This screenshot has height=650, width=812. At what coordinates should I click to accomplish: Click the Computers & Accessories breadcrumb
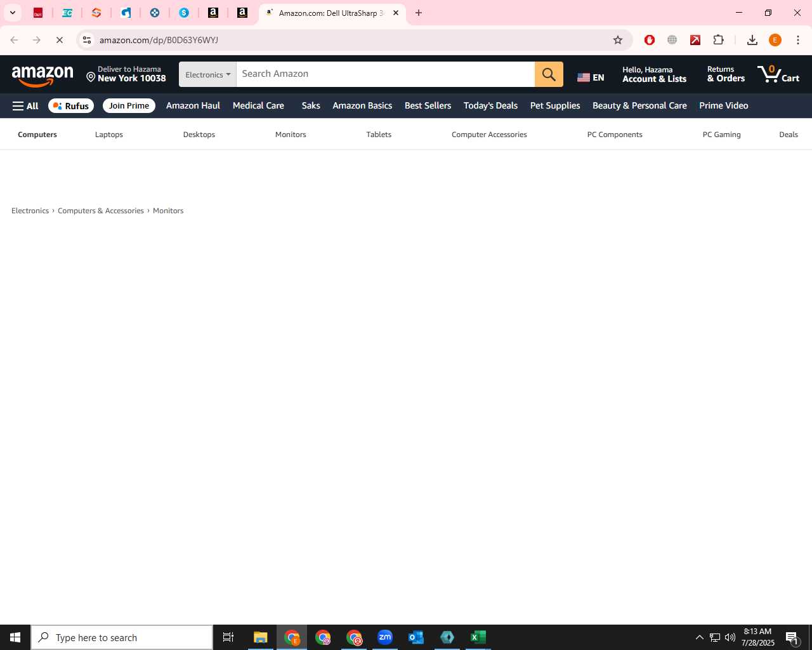[101, 211]
